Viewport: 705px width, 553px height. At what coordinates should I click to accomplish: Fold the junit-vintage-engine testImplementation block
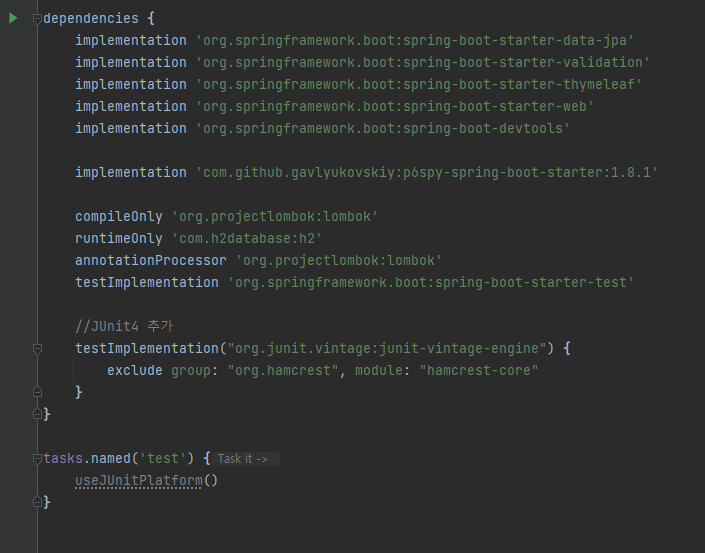37,348
